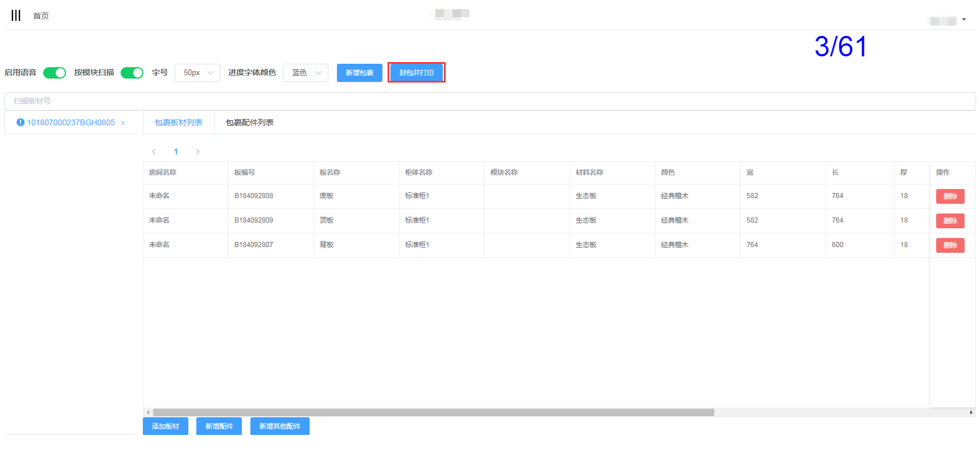Image resolution: width=980 pixels, height=460 pixels.
Task: Disable the 按模块扫描 switch
Action: 132,73
